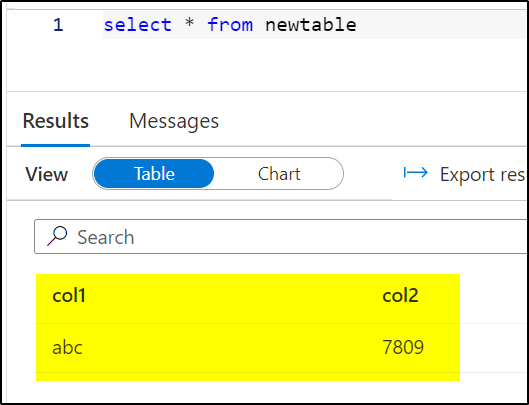Click the magnifying glass search icon
This screenshot has height=405, width=529.
(x=57, y=236)
